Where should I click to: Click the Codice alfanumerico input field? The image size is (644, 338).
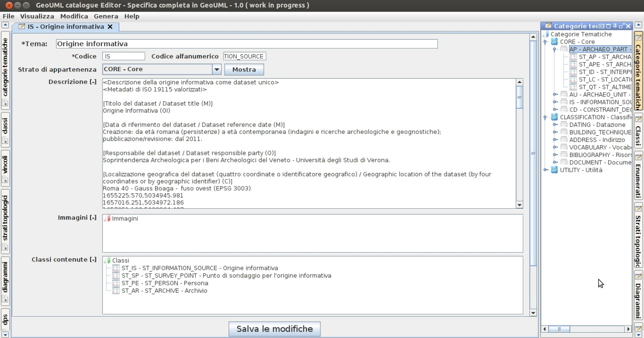(x=245, y=56)
